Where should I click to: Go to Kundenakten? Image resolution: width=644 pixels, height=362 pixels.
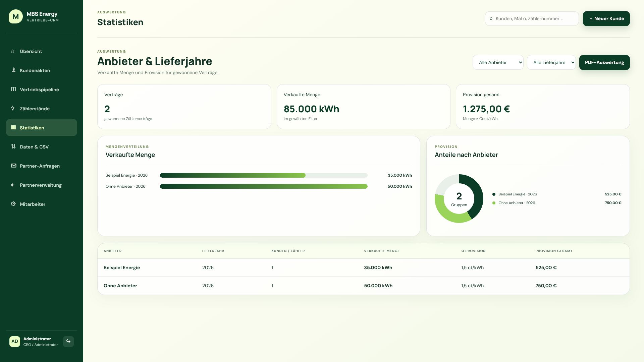pos(42,70)
